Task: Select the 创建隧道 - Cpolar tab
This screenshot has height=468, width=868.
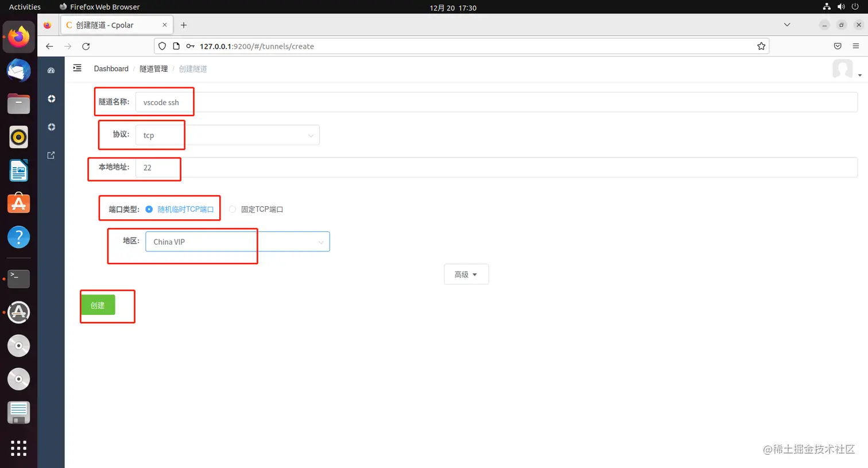Action: (117, 25)
